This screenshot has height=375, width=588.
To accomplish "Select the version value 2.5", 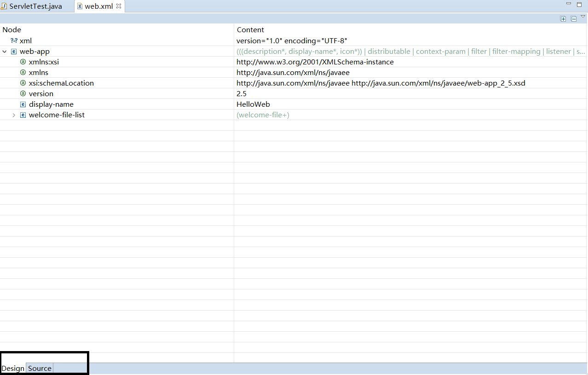I will tap(241, 93).
